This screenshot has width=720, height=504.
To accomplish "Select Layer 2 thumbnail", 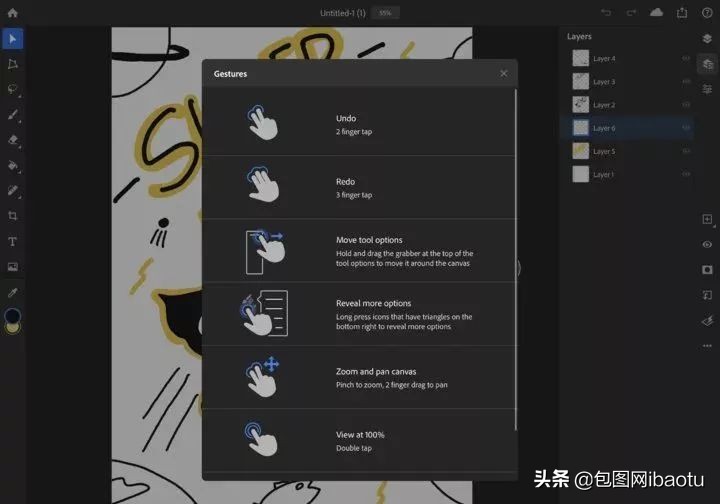I will click(581, 105).
